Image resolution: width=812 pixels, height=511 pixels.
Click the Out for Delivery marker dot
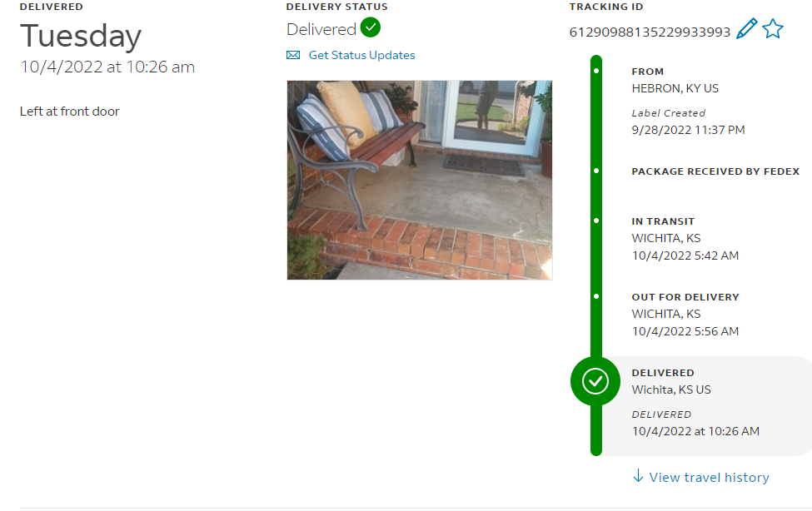596,296
